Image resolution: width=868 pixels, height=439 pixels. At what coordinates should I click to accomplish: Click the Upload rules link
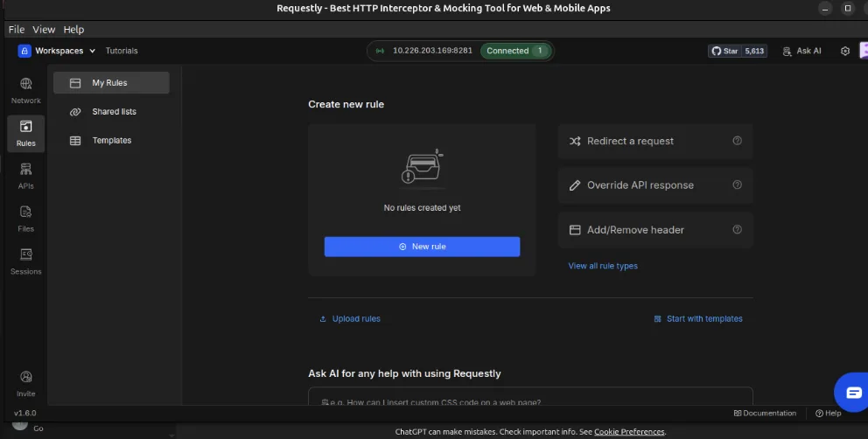[350, 319]
